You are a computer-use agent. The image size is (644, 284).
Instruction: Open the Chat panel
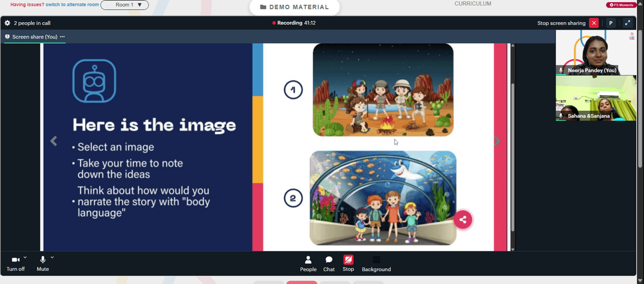[329, 263]
